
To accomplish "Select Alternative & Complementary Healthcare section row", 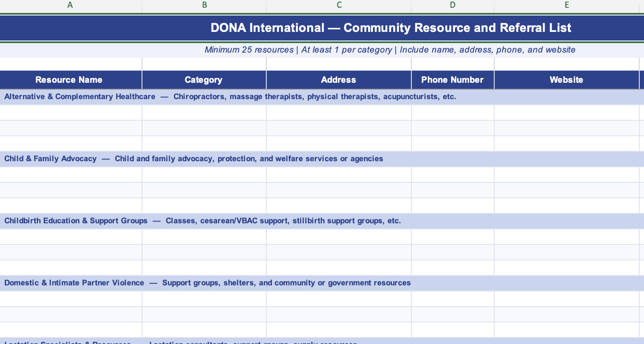I will [x=322, y=97].
